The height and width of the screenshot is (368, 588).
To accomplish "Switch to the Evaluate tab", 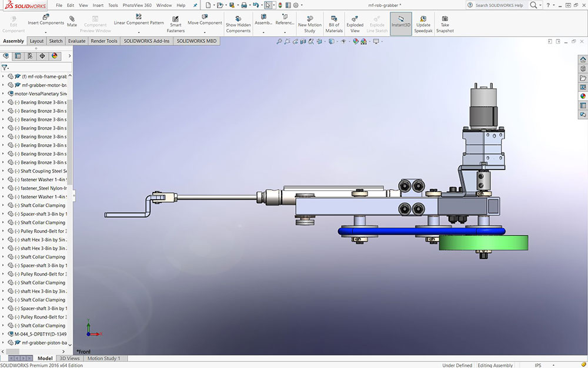I will pyautogui.click(x=76, y=41).
